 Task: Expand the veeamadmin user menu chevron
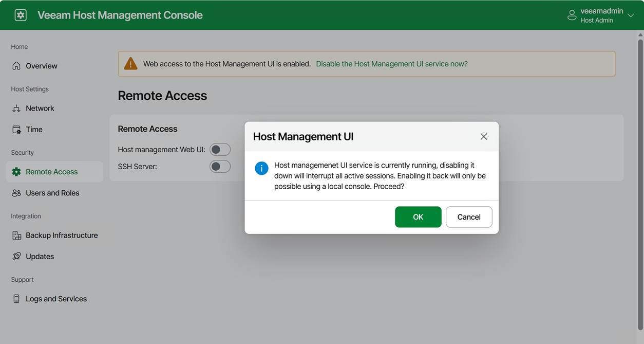coord(631,16)
